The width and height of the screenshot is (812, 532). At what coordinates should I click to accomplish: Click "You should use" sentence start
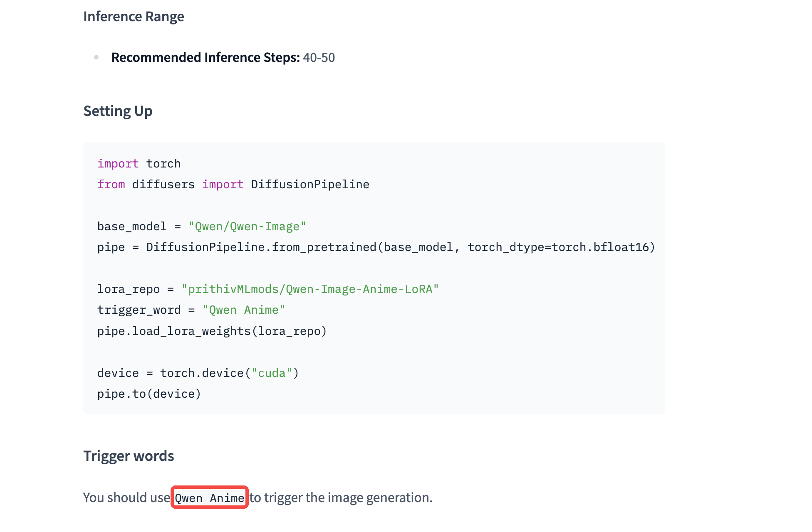126,498
